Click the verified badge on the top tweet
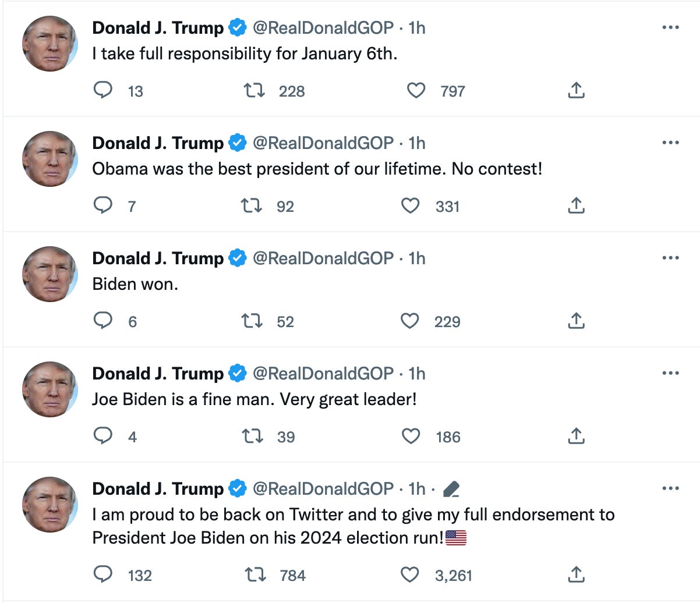This screenshot has height=603, width=700. coord(236,27)
